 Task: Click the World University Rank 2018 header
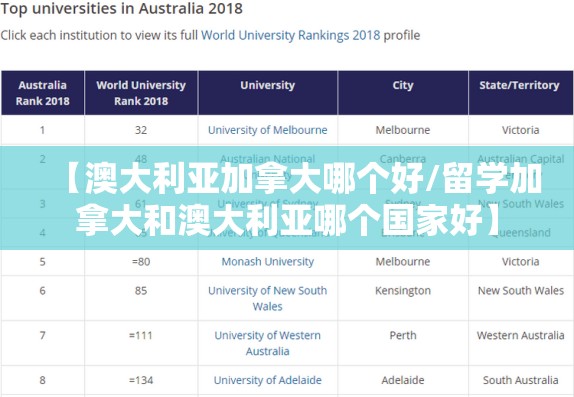[141, 93]
